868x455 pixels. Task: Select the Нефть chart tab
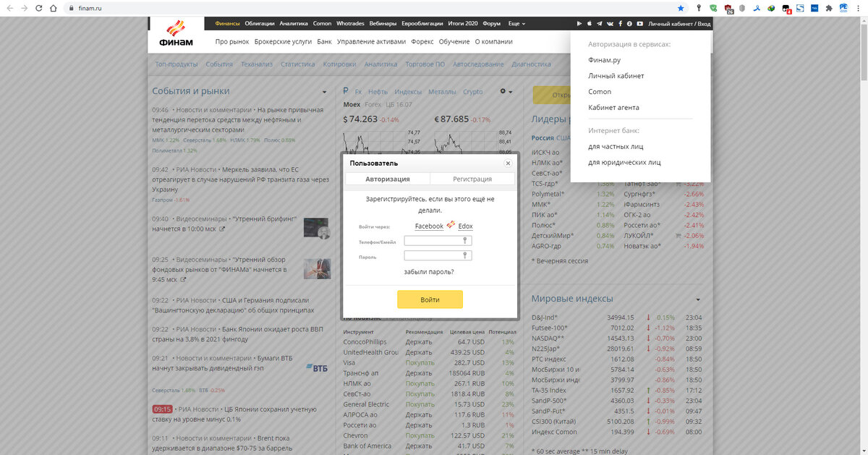click(378, 92)
